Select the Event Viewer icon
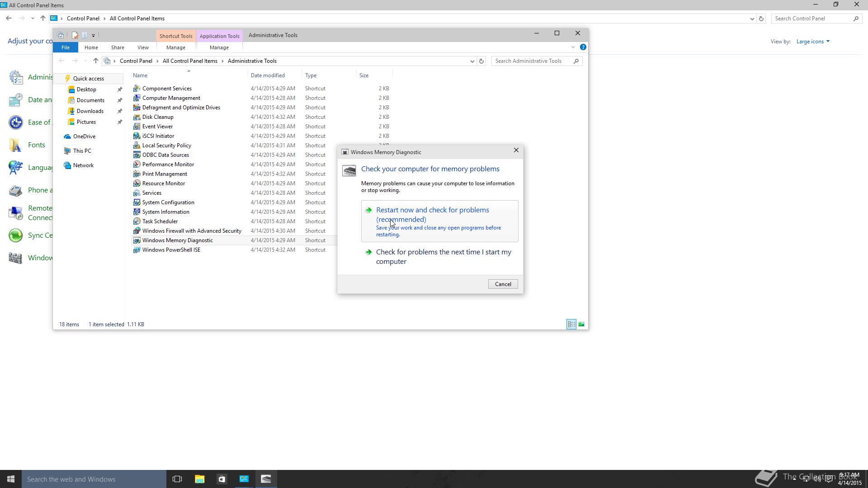This screenshot has width=868, height=488. pyautogui.click(x=137, y=127)
